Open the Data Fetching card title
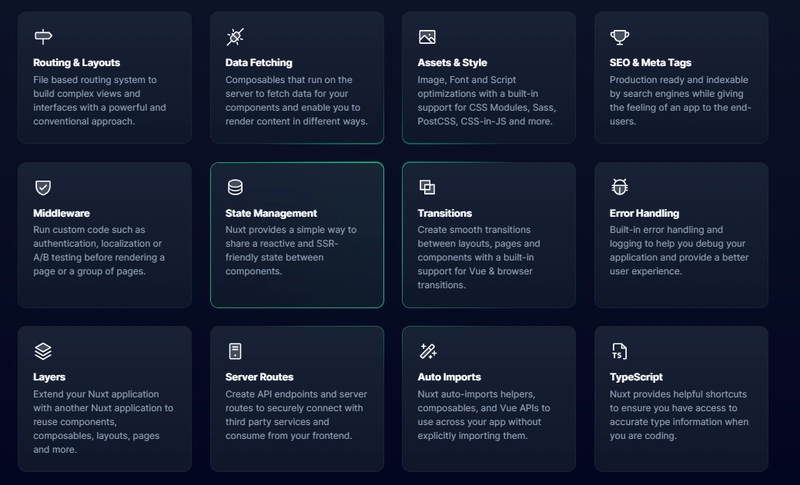The image size is (800, 485). pos(259,63)
